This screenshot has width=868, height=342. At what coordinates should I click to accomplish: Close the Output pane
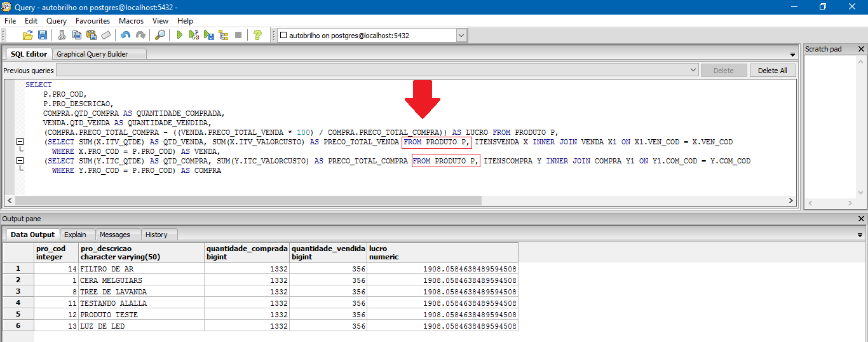[861, 219]
